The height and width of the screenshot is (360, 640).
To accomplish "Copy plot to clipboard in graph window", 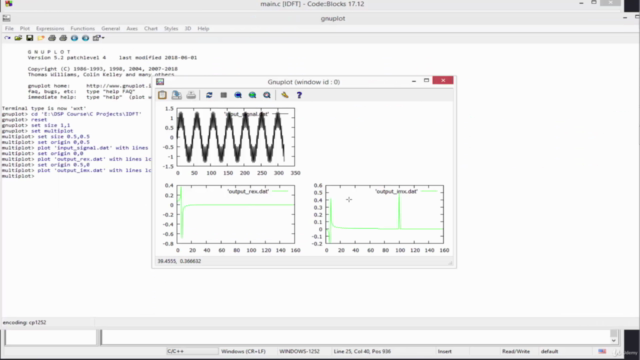I will pos(162,95).
